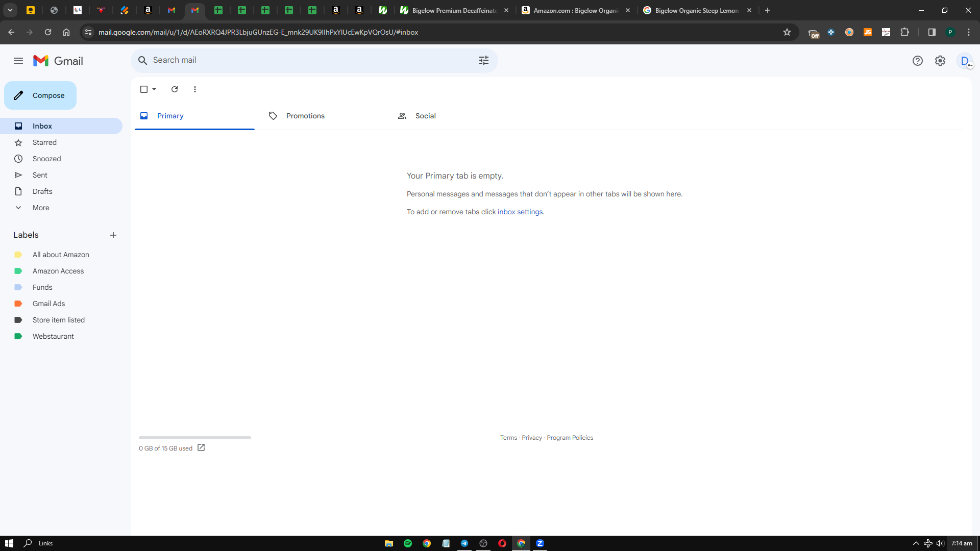Open Telegram from the taskbar
Image resolution: width=980 pixels, height=551 pixels.
[464, 543]
